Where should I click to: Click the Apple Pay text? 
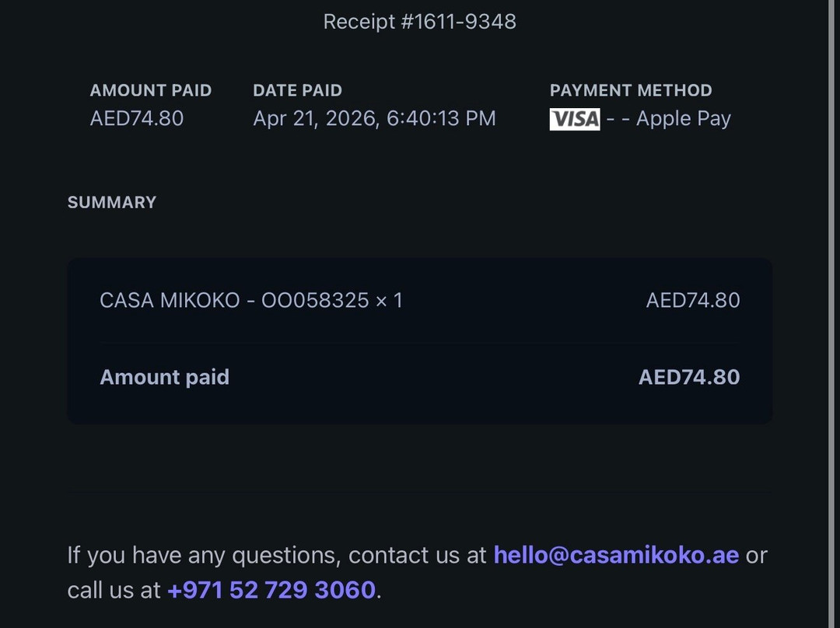(683, 119)
